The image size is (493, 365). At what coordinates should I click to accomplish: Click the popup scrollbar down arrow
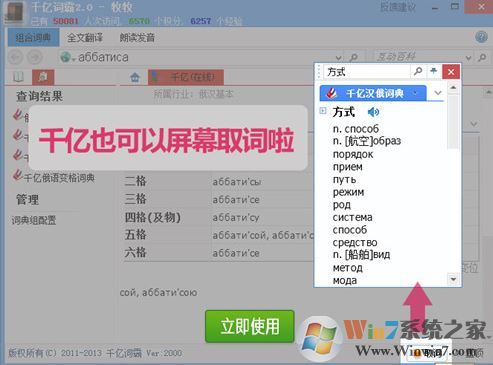point(453,279)
